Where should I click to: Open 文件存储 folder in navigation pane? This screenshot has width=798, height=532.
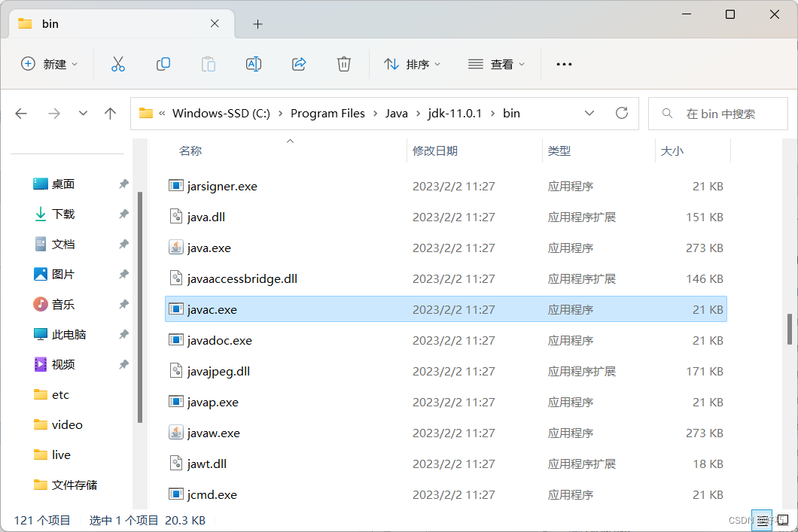pyautogui.click(x=75, y=485)
